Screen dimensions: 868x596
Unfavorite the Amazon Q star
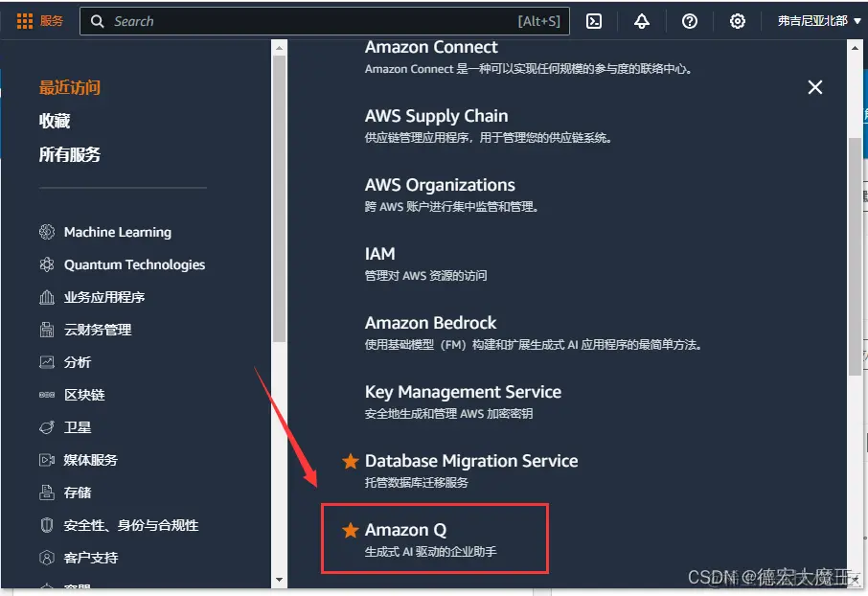pos(351,530)
